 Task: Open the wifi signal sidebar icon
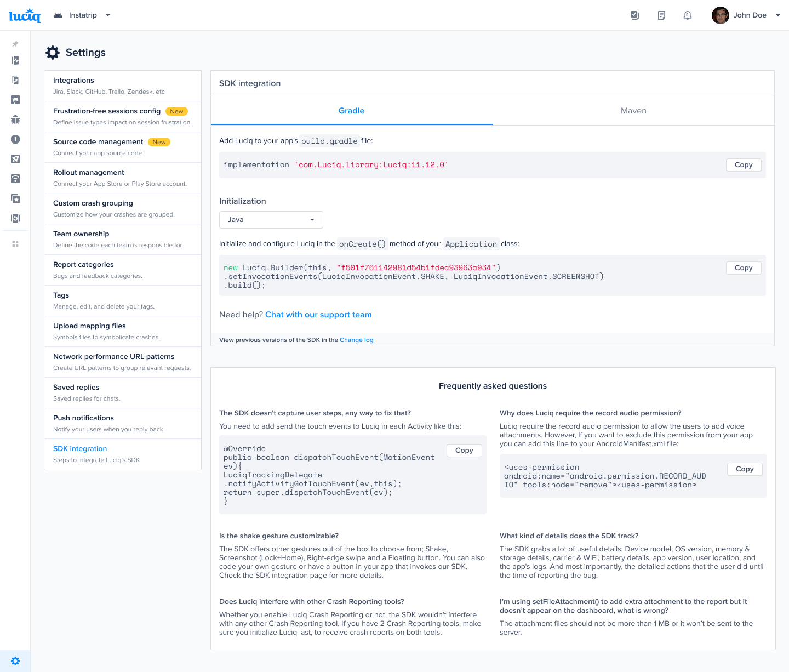[x=15, y=179]
